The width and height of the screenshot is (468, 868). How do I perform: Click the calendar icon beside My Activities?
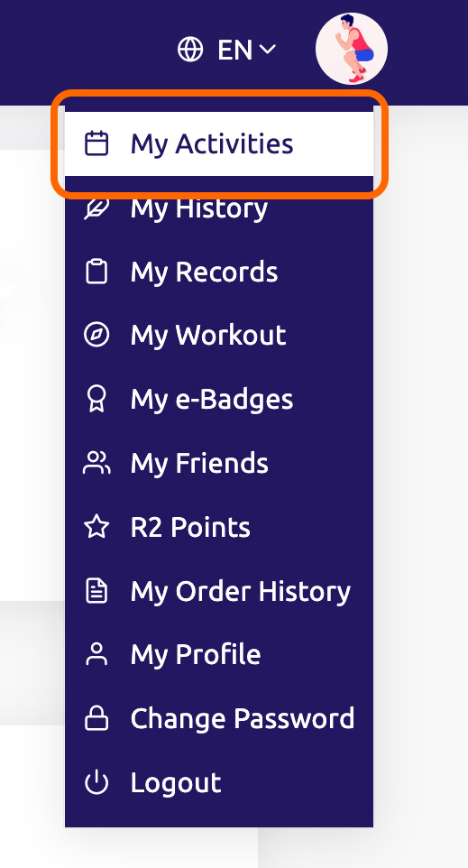coord(96,144)
